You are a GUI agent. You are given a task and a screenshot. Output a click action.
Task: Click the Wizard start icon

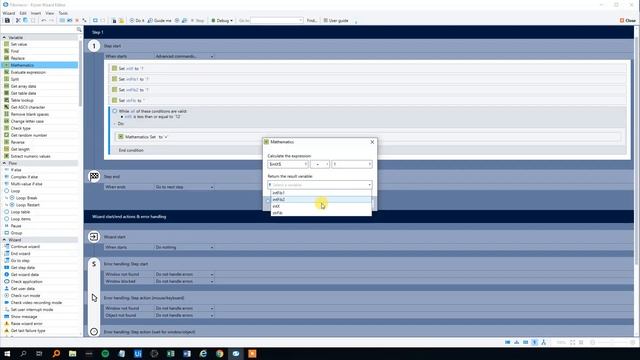(x=94, y=237)
